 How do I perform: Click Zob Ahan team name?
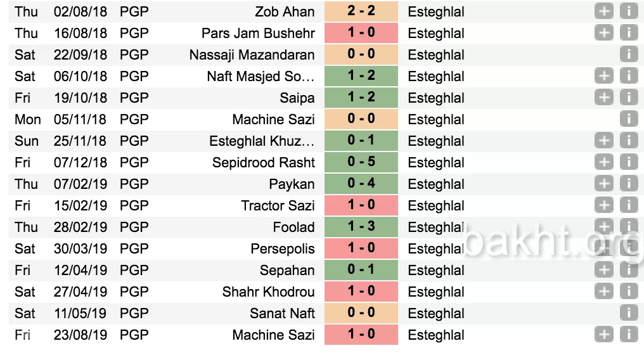pos(285,11)
